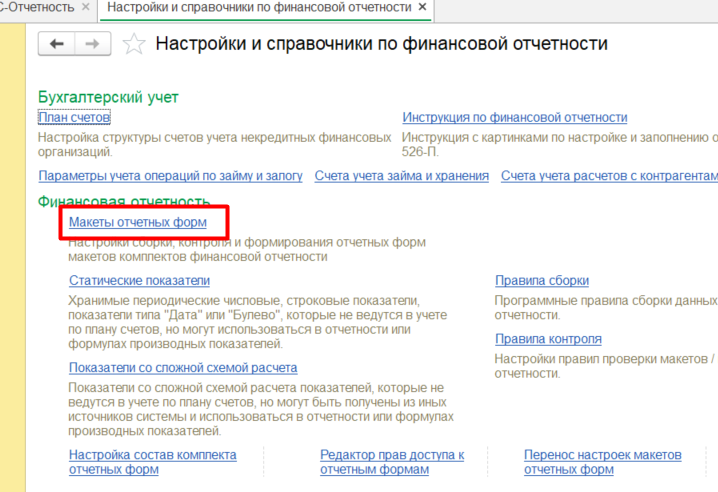The width and height of the screenshot is (718, 492).
Task: Open Статические показатели
Action: coord(139,281)
